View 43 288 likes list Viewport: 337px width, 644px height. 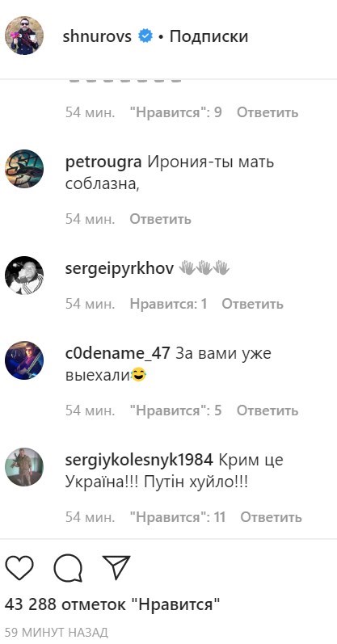click(112, 604)
